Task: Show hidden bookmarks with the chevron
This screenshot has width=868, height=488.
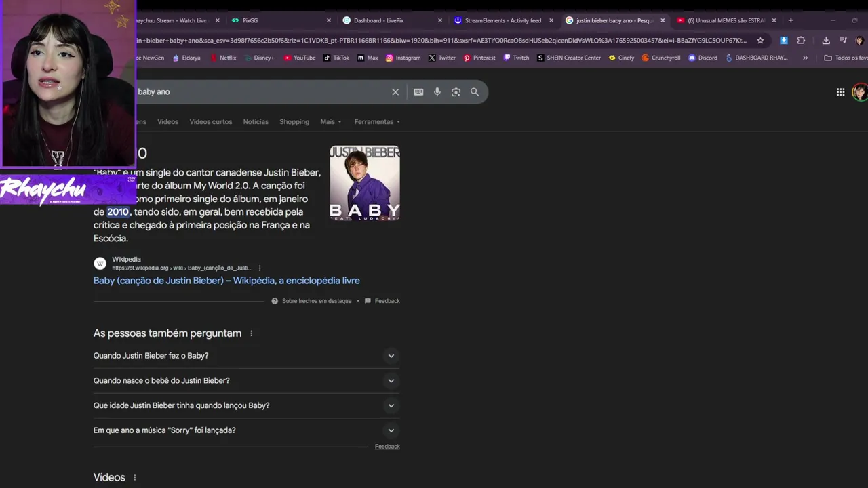Action: click(805, 58)
